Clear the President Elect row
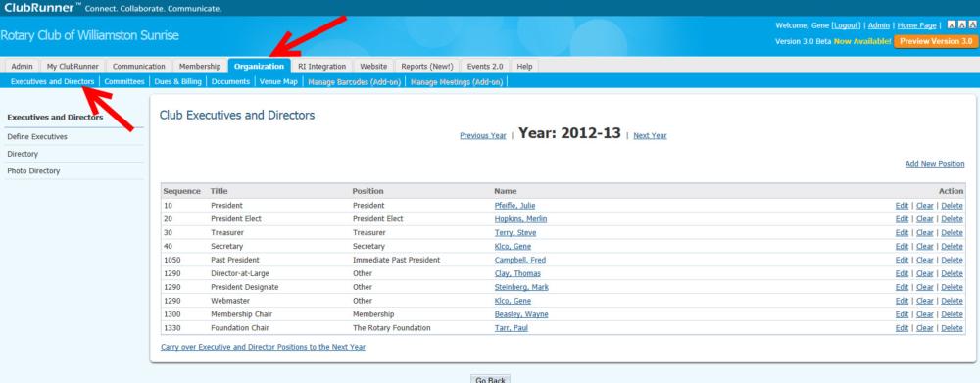Image resolution: width=980 pixels, height=383 pixels. point(925,219)
